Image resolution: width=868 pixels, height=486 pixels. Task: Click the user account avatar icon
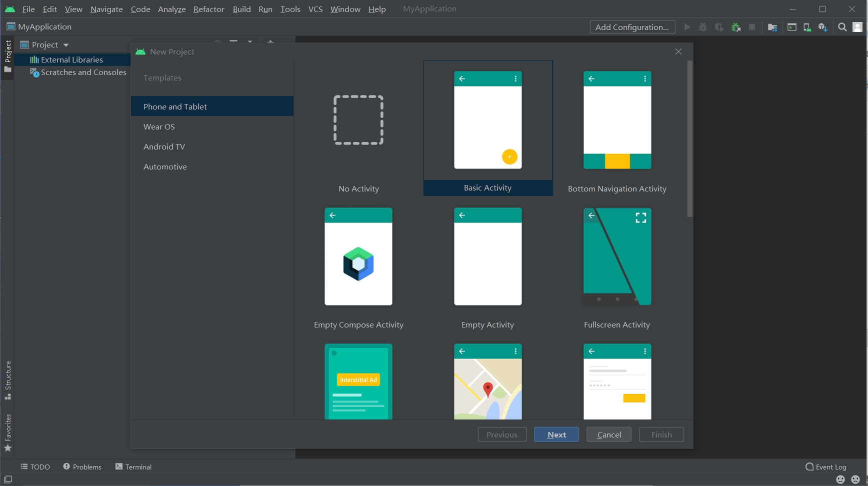[857, 27]
